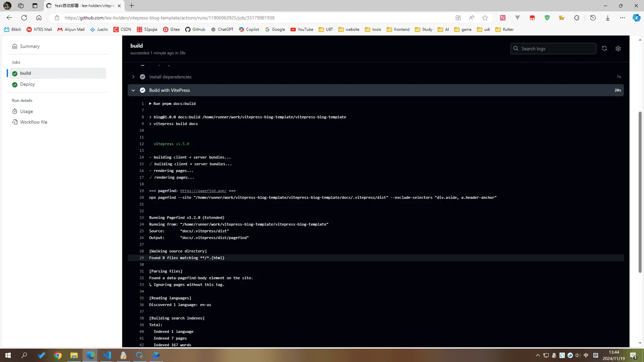Click the read aloud icon in address bar
This screenshot has width=644, height=362.
tap(472, 18)
